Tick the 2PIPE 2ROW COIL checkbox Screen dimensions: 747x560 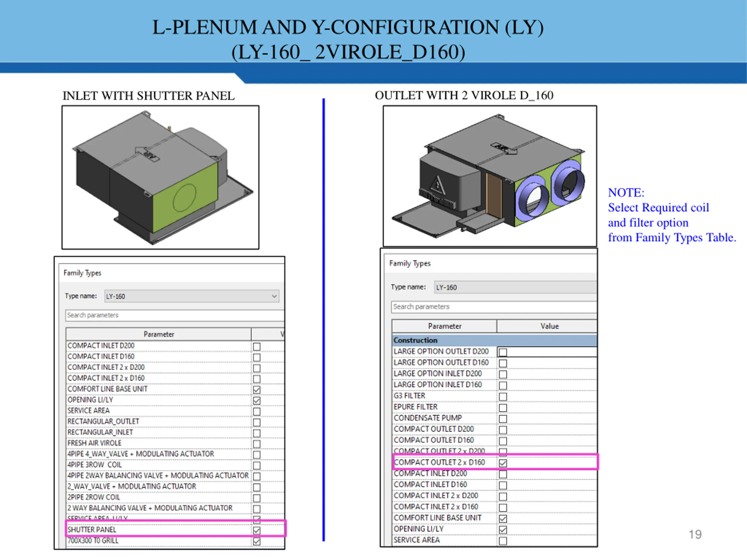tap(257, 498)
